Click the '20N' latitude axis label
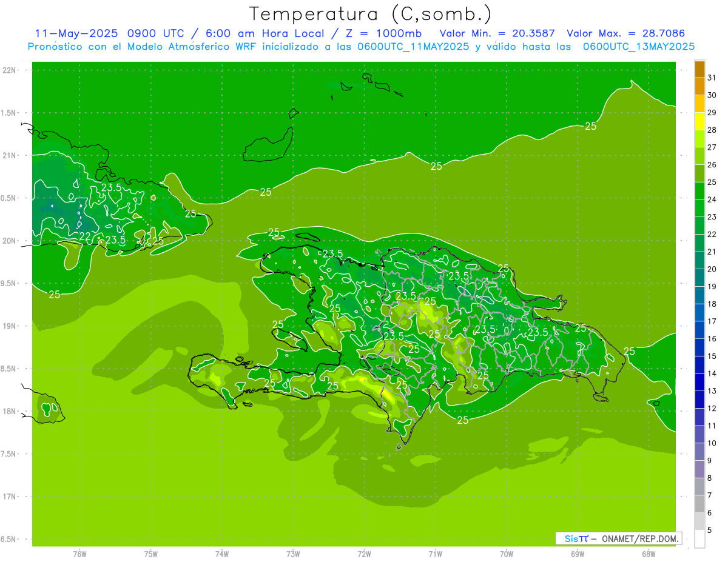The width and height of the screenshot is (728, 562). 9,241
